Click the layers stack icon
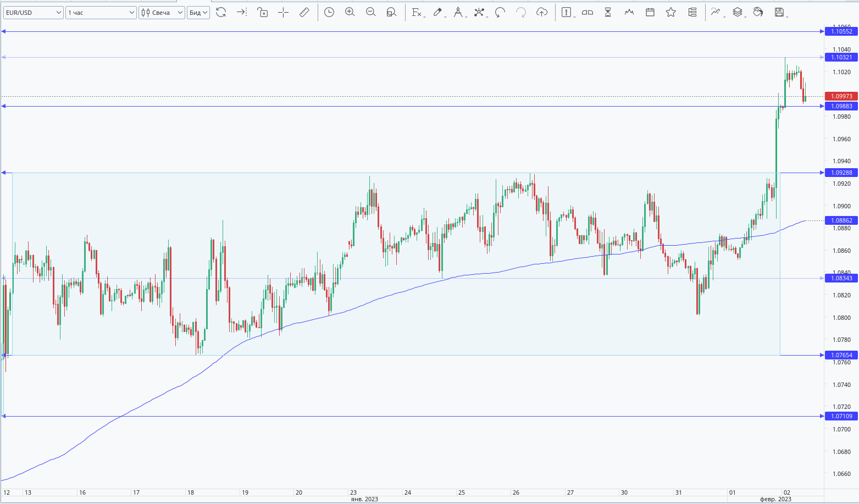Screen dimensions: 859x504 [738, 12]
